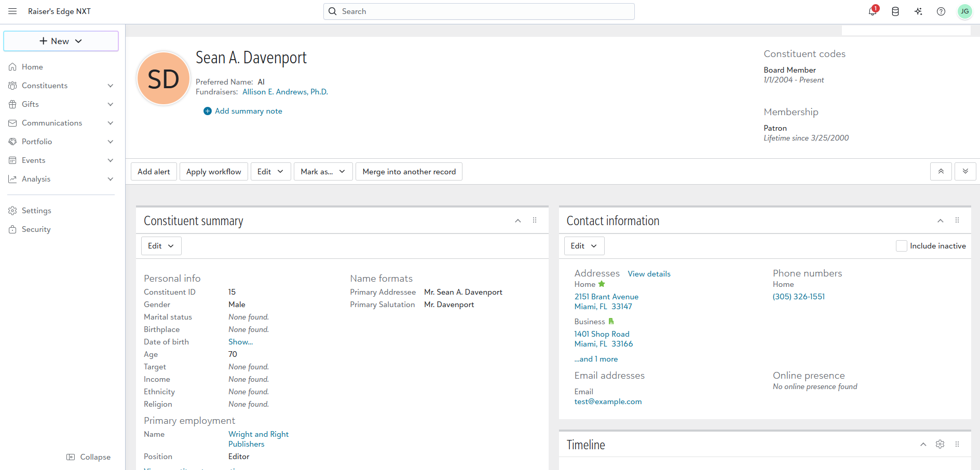Click the SD constituent avatar
Image resolution: width=980 pixels, height=470 pixels.
[x=164, y=79]
